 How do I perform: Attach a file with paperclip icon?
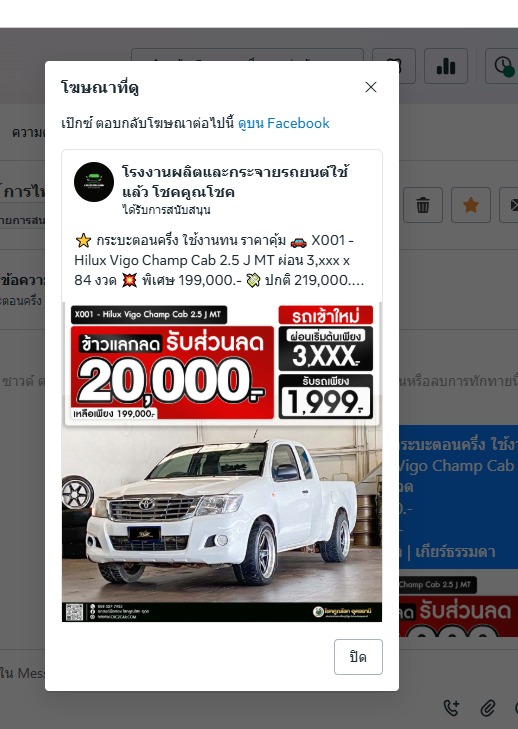pyautogui.click(x=487, y=708)
